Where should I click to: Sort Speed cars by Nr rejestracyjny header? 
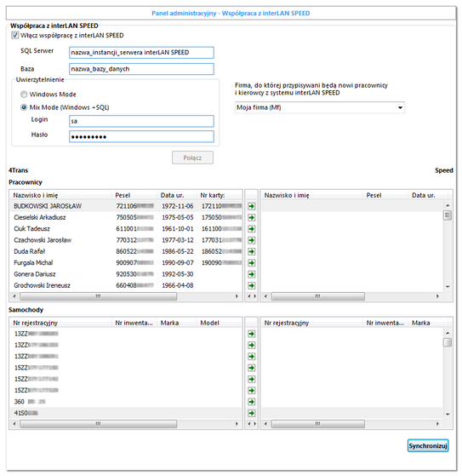[312, 323]
